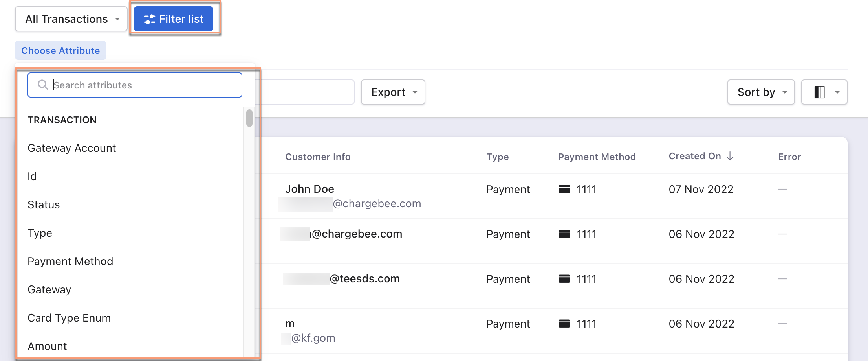The width and height of the screenshot is (868, 361).
Task: Click the card icon in John Doe's row
Action: pos(564,189)
